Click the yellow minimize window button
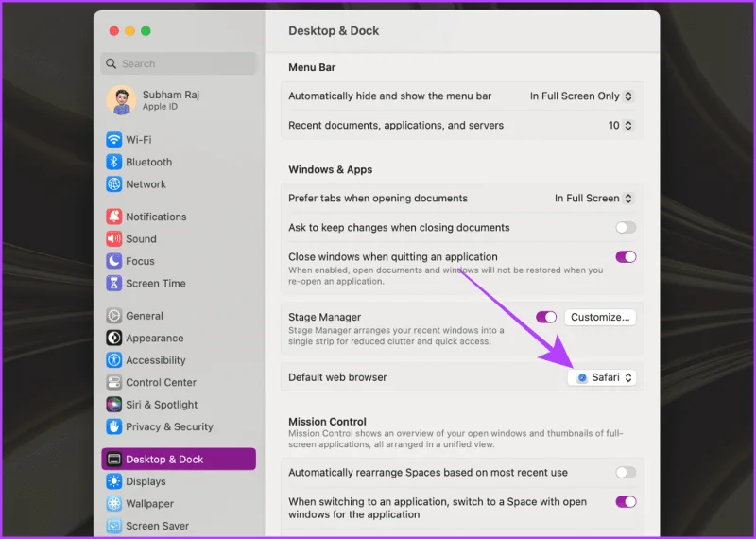The width and height of the screenshot is (756, 539). [x=129, y=31]
